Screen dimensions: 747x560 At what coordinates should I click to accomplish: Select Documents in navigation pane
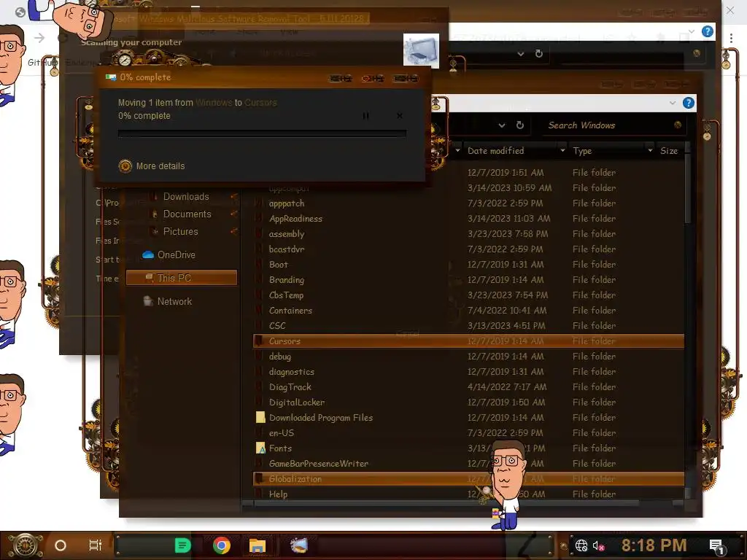187,214
